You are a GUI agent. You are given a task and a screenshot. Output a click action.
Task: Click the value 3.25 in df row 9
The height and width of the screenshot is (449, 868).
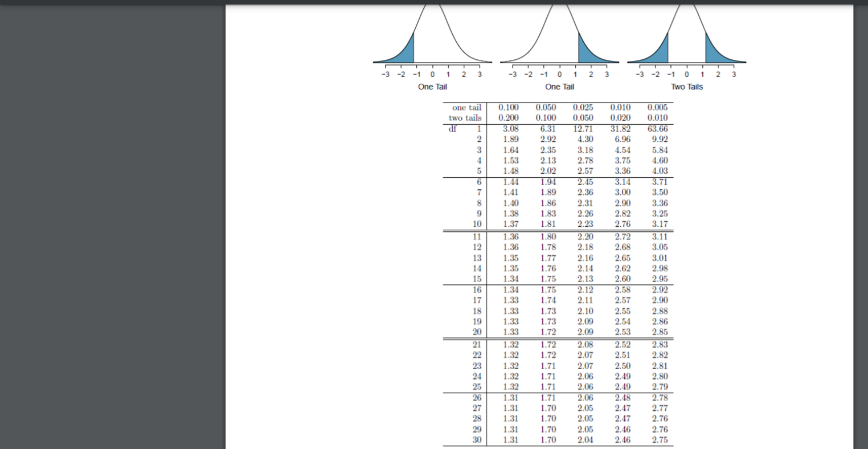click(660, 214)
